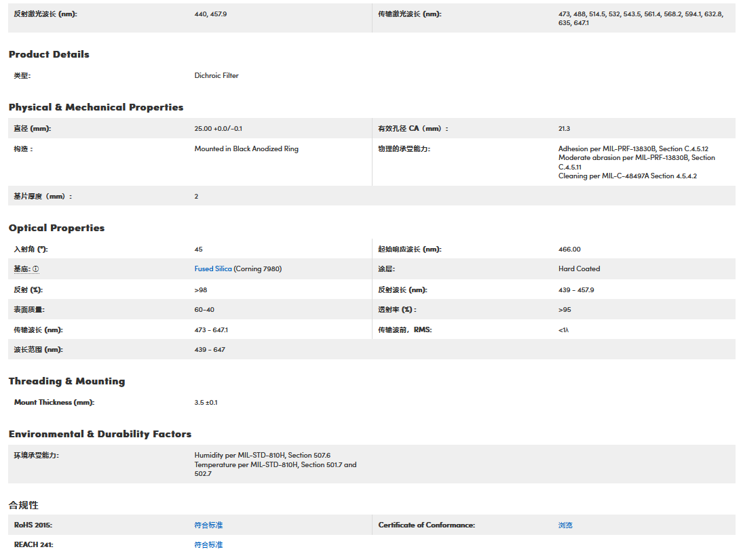743x560 pixels.
Task: Click the Optical Properties section heading
Action: (56, 228)
